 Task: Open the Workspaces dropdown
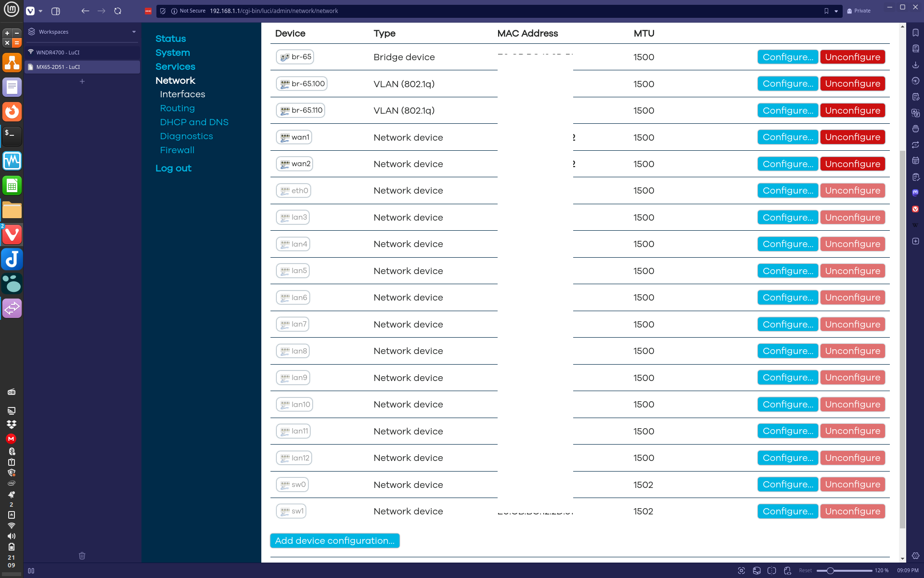point(82,32)
